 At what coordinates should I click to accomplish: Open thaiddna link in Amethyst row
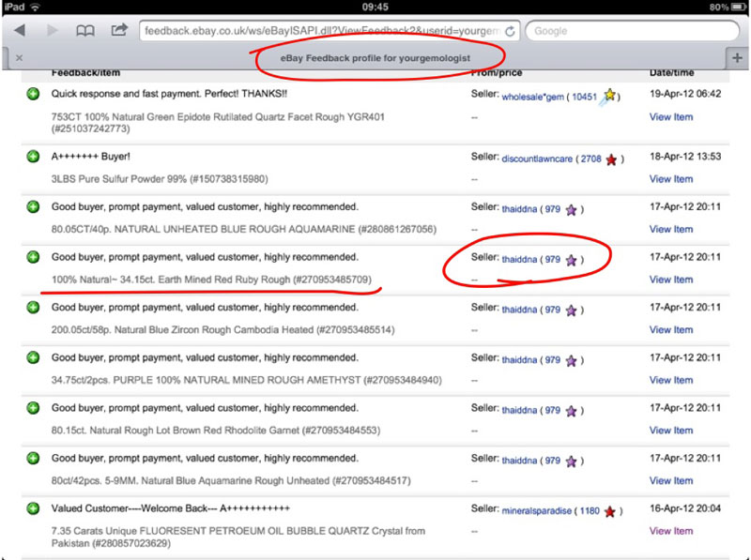point(519,360)
